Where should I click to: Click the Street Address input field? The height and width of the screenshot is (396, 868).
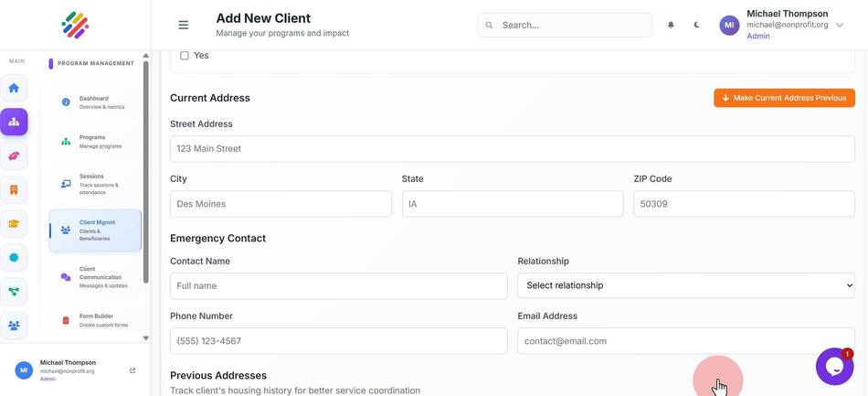point(512,149)
